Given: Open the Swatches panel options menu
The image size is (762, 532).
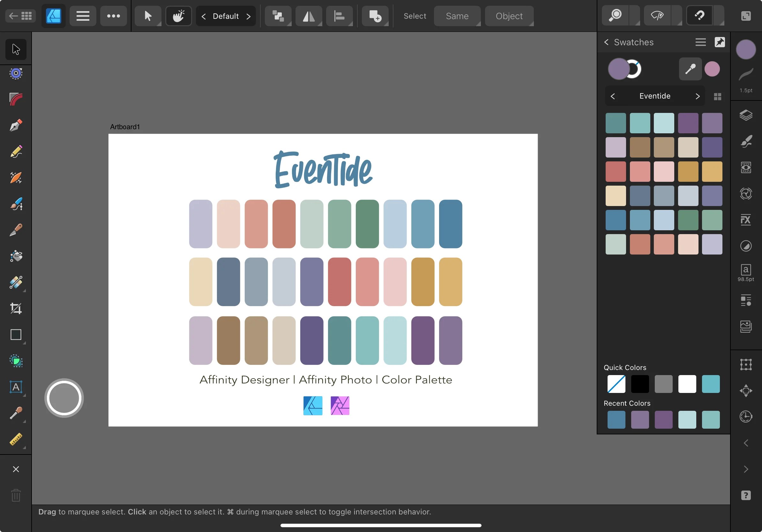Looking at the screenshot, I should 700,42.
